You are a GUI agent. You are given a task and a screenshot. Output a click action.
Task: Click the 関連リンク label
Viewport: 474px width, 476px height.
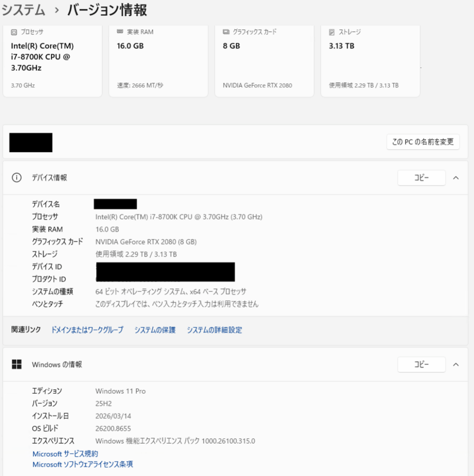point(26,330)
